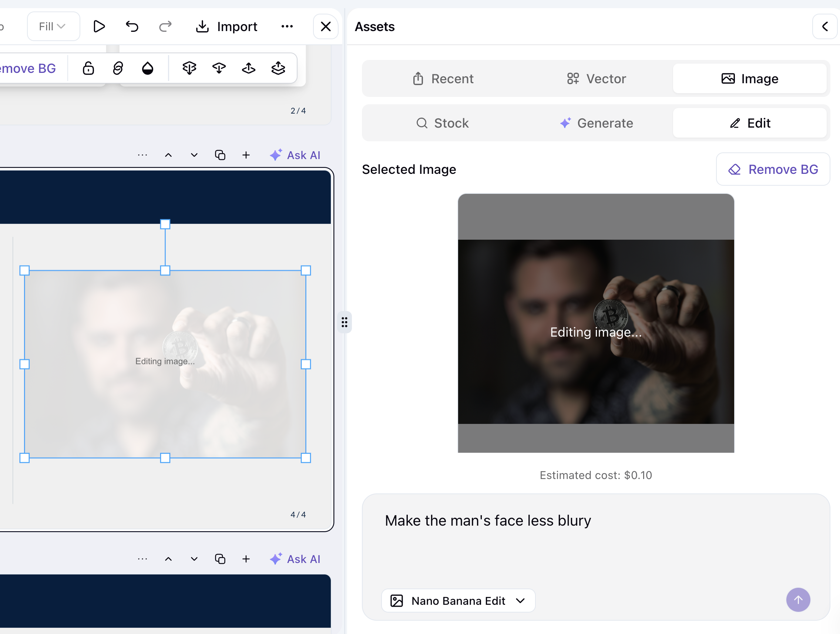Click the lock icon in the floating toolbar

click(88, 68)
